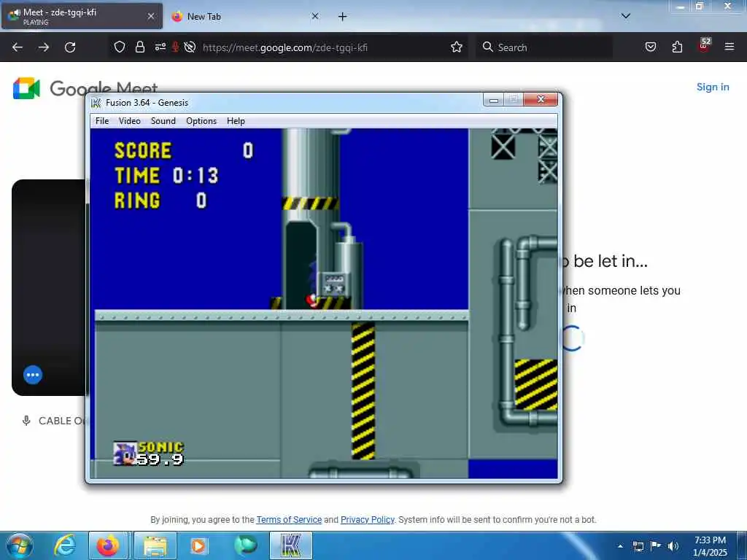
Task: Bookmark this page with the star
Action: 457,47
